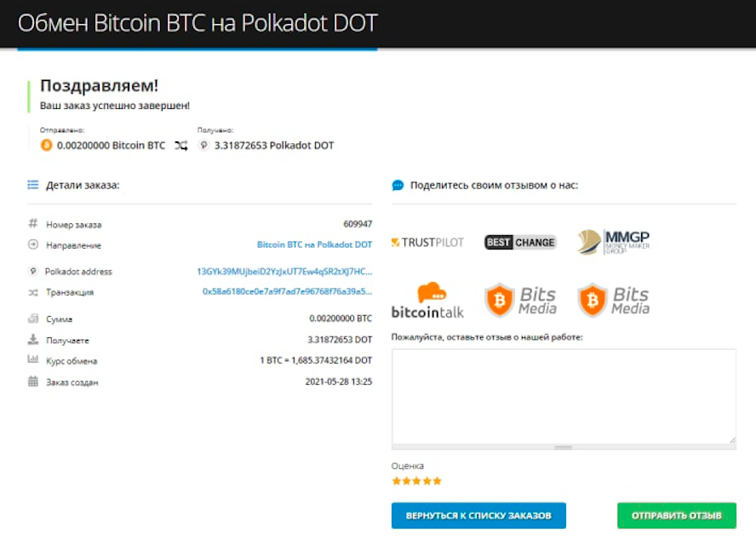Select the first rating star

397,481
